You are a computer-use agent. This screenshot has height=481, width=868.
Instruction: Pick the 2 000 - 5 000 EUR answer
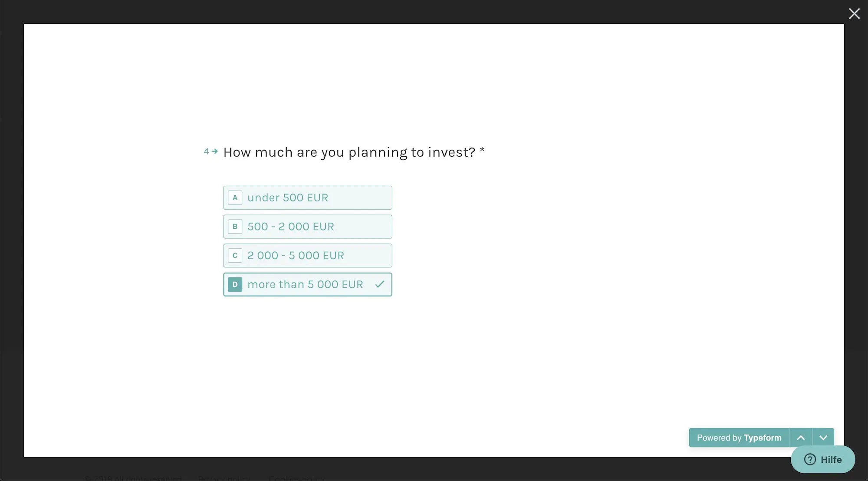[307, 255]
